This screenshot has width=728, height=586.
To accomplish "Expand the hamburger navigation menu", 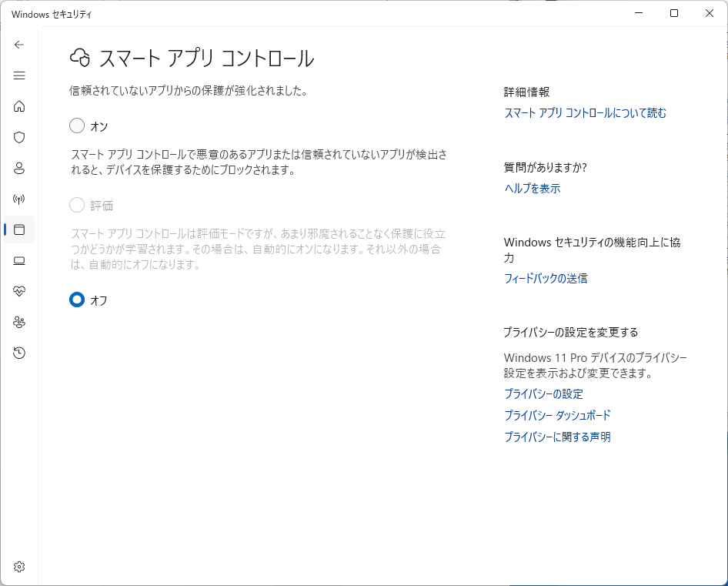I will [x=19, y=75].
